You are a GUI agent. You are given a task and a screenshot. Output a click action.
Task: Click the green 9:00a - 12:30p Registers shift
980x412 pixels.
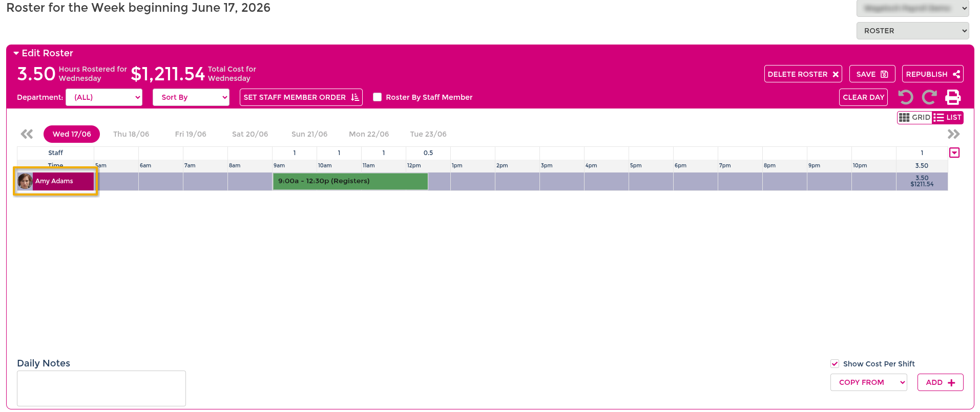(350, 181)
